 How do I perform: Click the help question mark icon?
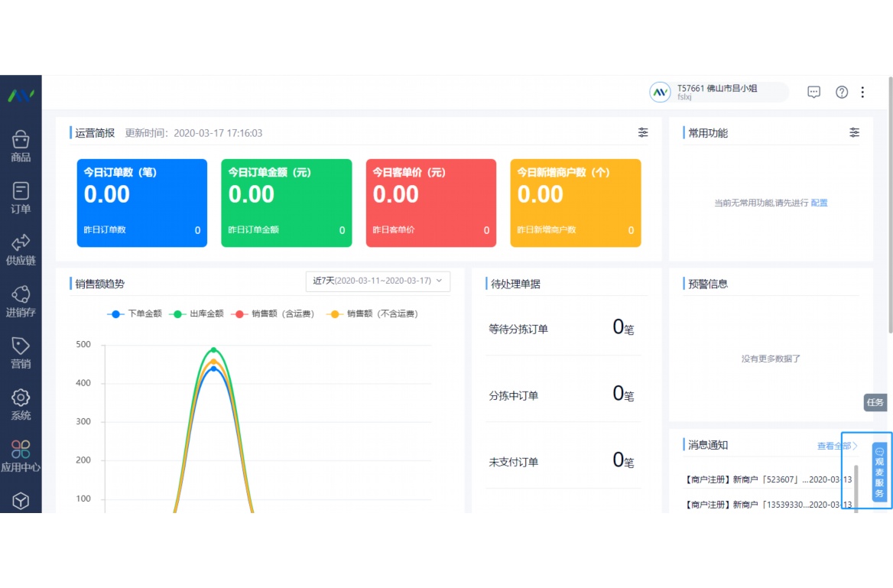tap(841, 92)
